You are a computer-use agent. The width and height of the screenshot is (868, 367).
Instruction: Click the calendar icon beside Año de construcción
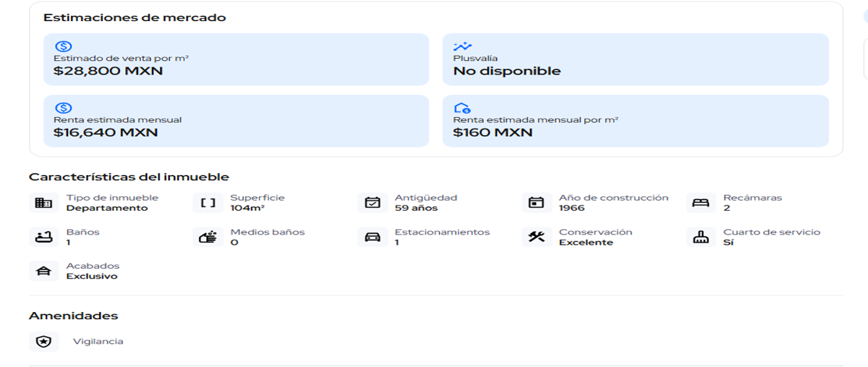pos(536,203)
